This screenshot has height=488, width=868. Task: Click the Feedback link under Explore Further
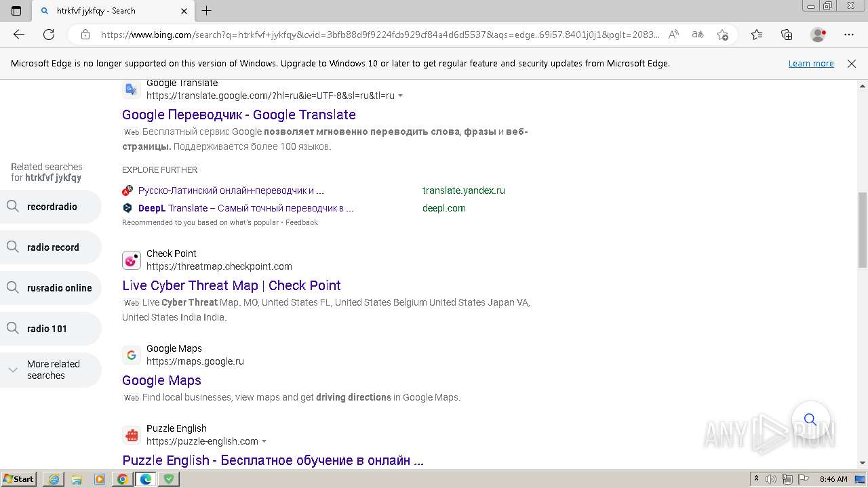point(302,222)
